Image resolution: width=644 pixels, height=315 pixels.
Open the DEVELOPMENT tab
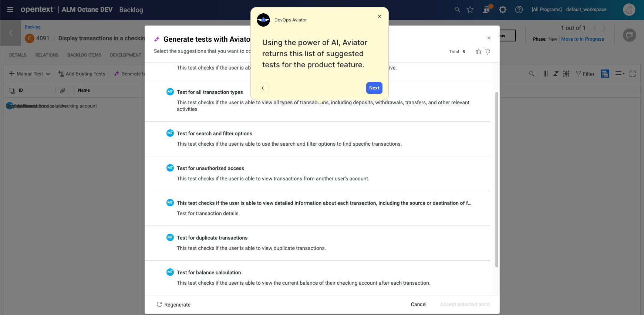[126, 55]
